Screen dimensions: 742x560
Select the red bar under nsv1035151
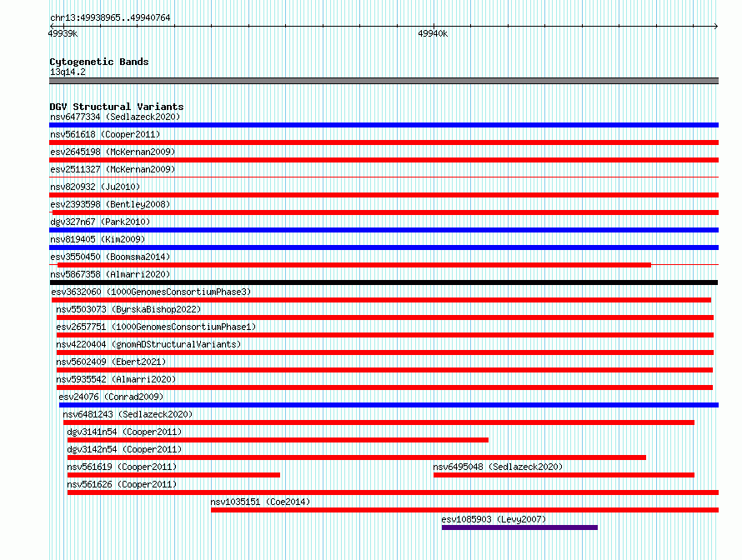[464, 510]
